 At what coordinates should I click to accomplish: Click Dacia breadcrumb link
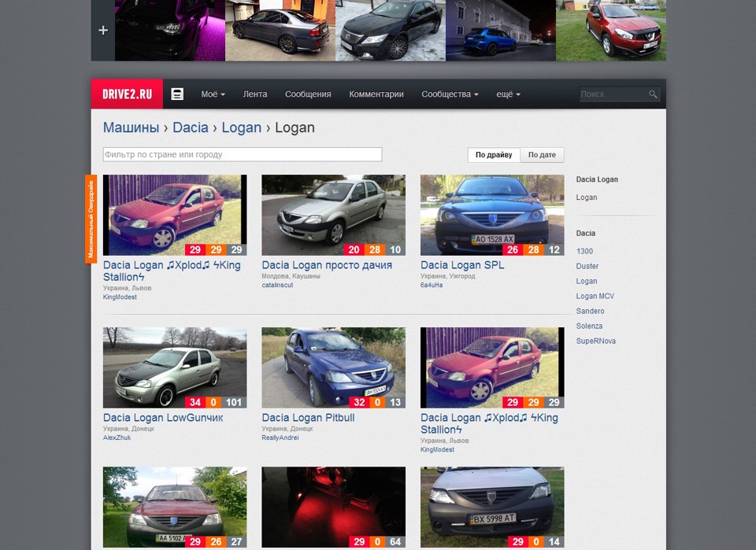[191, 127]
